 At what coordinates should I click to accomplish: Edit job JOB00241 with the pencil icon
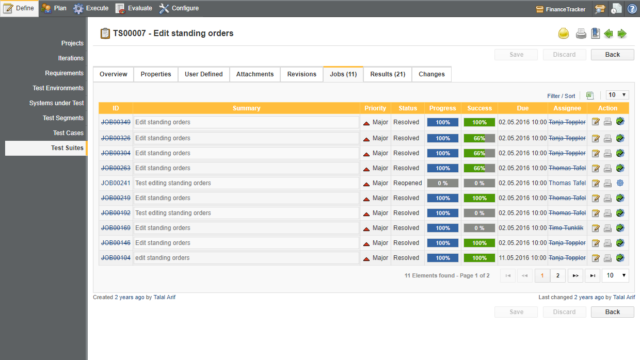(596, 183)
